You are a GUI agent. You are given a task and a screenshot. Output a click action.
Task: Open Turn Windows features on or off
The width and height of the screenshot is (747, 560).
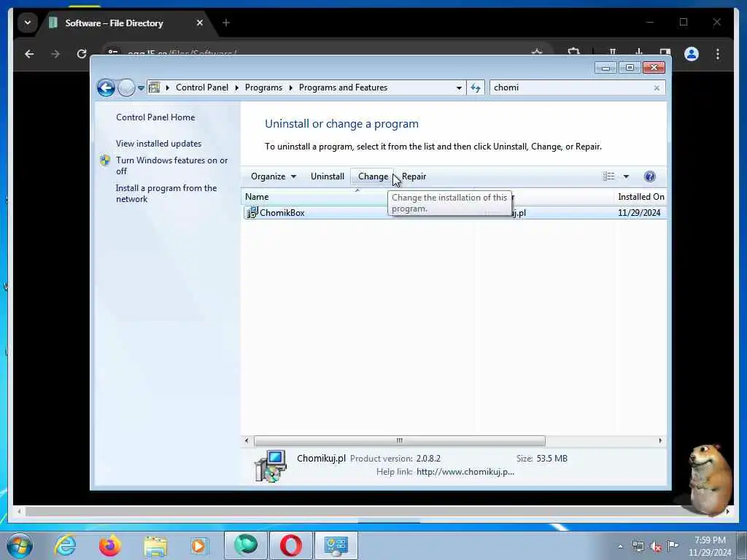[x=171, y=166]
